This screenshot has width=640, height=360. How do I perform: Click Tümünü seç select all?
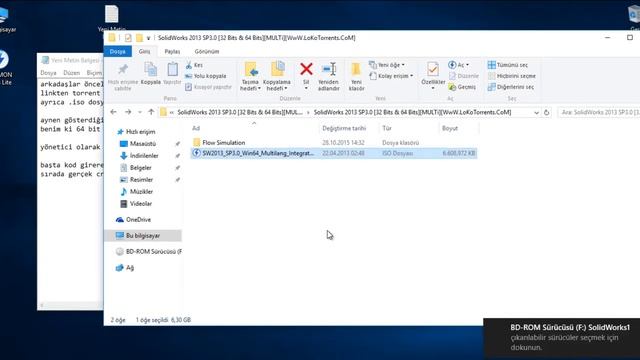(508, 65)
